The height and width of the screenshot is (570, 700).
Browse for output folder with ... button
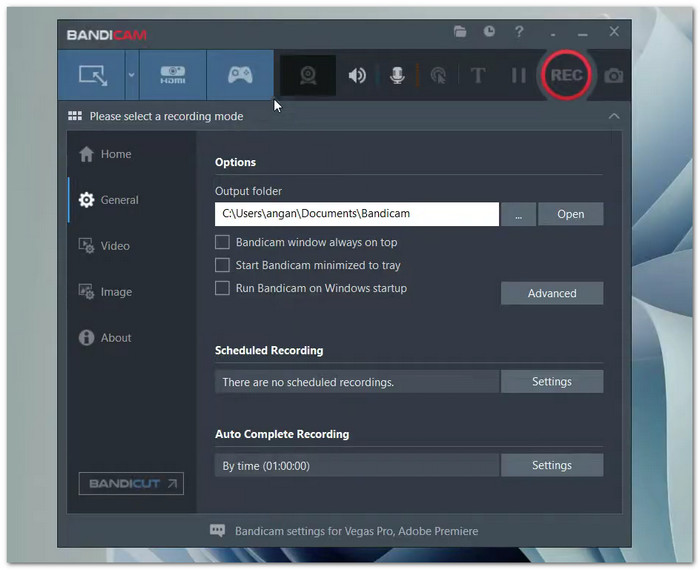tap(518, 214)
